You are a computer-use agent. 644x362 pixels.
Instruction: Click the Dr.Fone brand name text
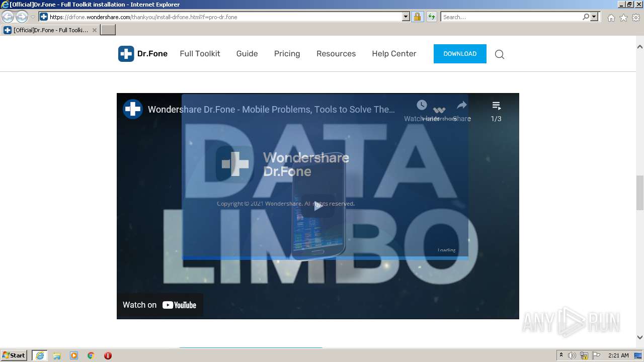pyautogui.click(x=152, y=54)
